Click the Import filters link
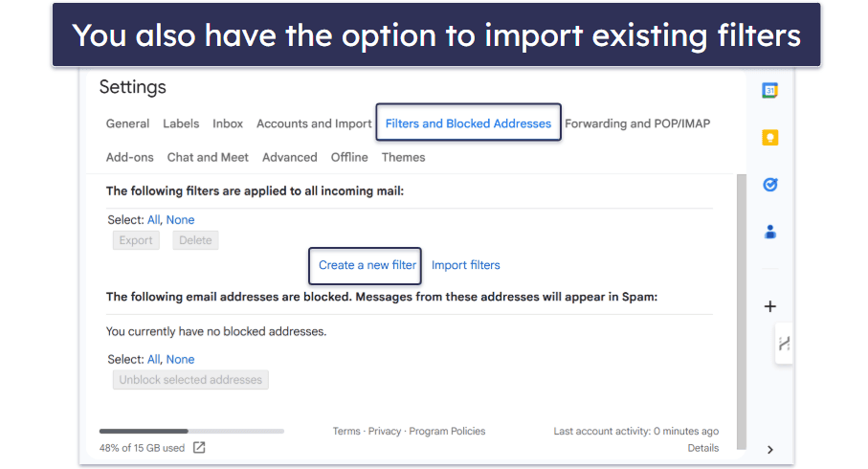Viewport: 868px width, 469px height. (x=465, y=265)
